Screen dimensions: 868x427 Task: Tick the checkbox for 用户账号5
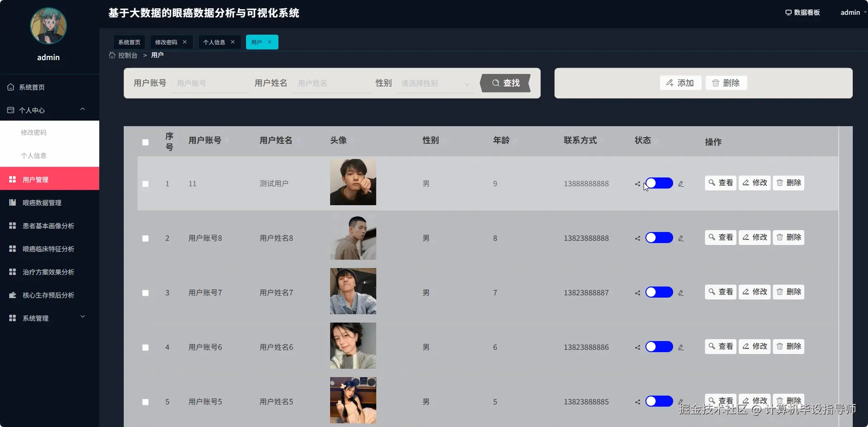[x=145, y=402]
